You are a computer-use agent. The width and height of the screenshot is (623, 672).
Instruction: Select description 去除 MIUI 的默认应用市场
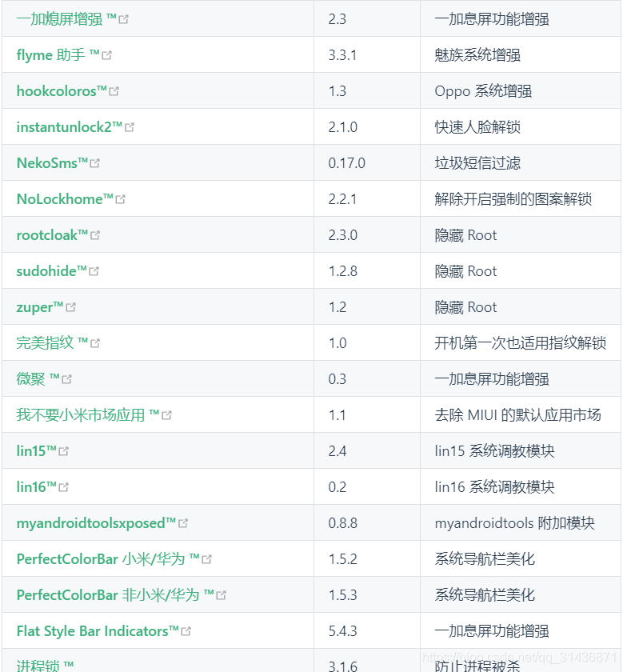click(517, 415)
